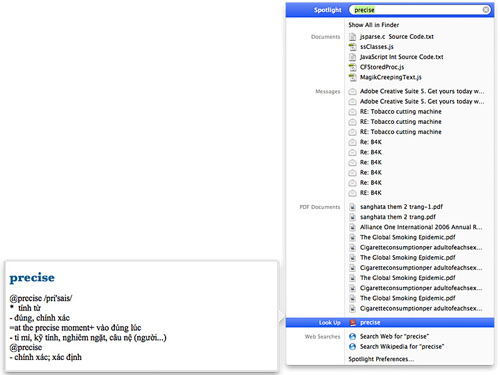Image resolution: width=500 pixels, height=375 pixels.
Task: Click the dictionary icon in the Look Up row
Action: pyautogui.click(x=353, y=323)
